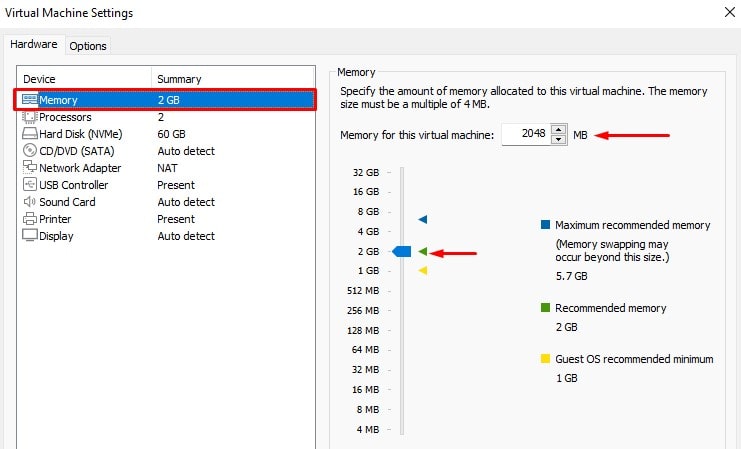Click the USB Controller icon
Image resolution: width=741 pixels, height=449 pixels.
(x=29, y=184)
